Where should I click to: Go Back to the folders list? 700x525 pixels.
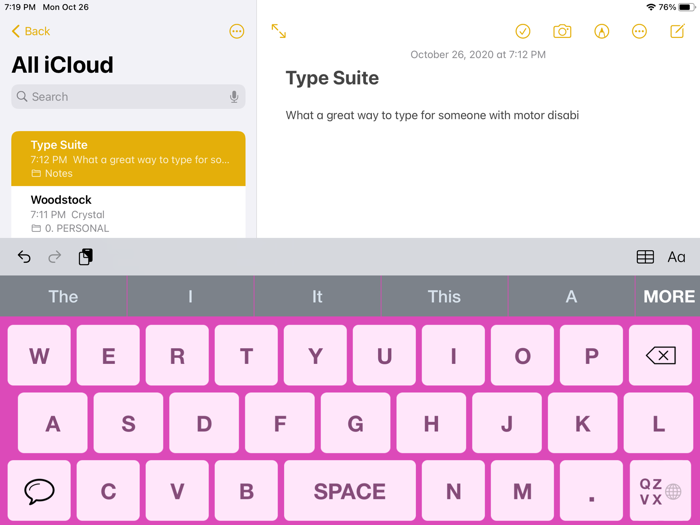pos(30,31)
